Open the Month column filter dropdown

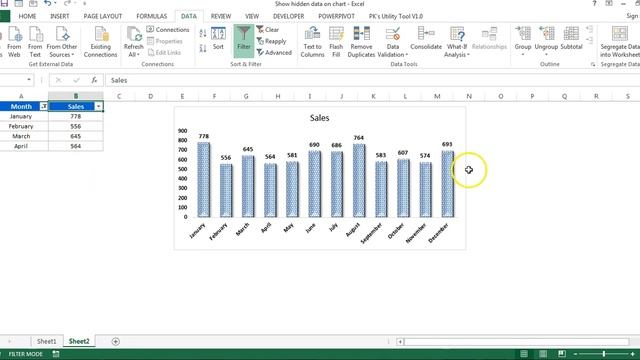pyautogui.click(x=43, y=107)
